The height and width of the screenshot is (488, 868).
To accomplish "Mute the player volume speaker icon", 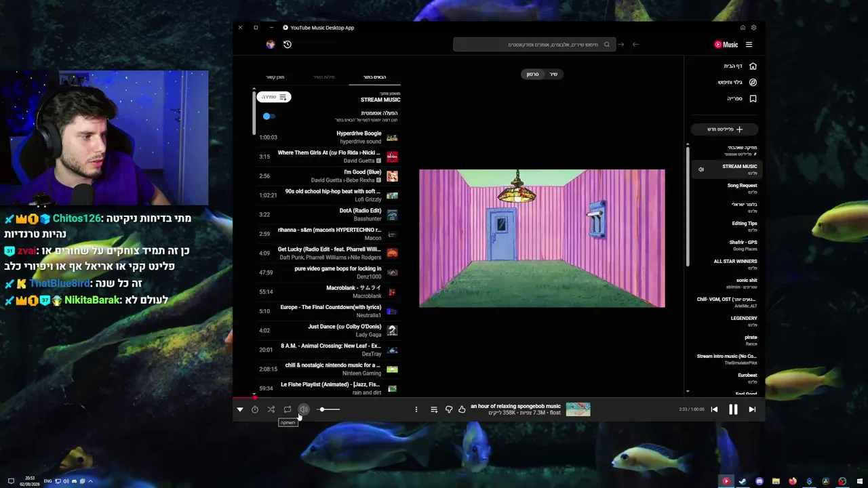I will point(304,409).
